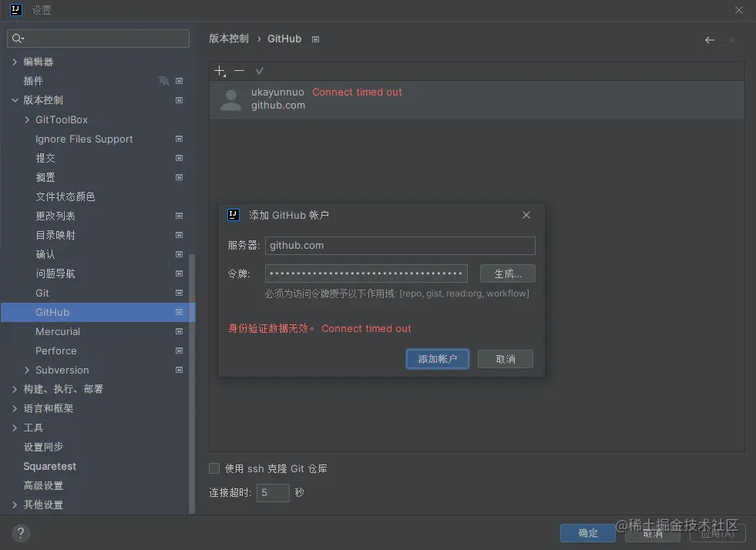
Task: Click the project icon on Git row
Action: (179, 293)
